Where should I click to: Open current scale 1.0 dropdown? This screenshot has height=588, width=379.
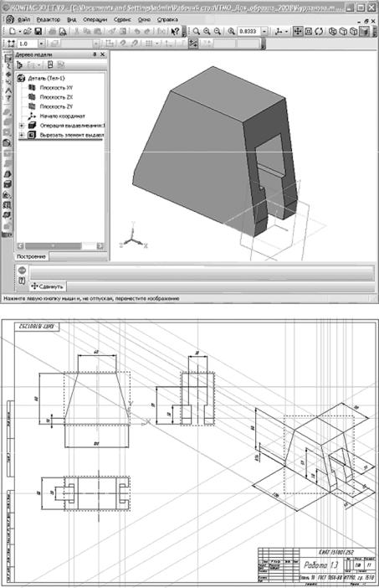coord(42,44)
